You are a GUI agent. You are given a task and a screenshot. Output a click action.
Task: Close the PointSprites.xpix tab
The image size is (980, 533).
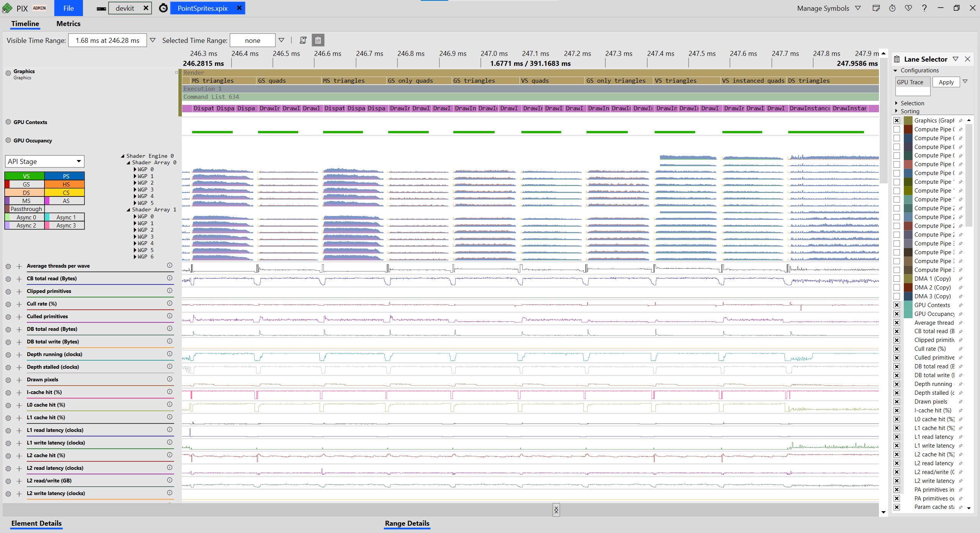pyautogui.click(x=239, y=8)
